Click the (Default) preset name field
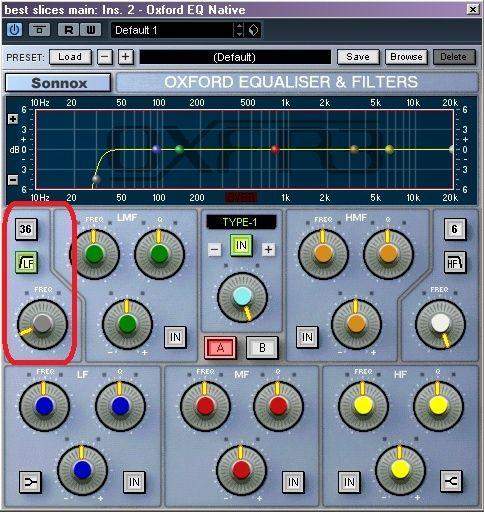Screen dimensions: 484x512 click(x=235, y=57)
